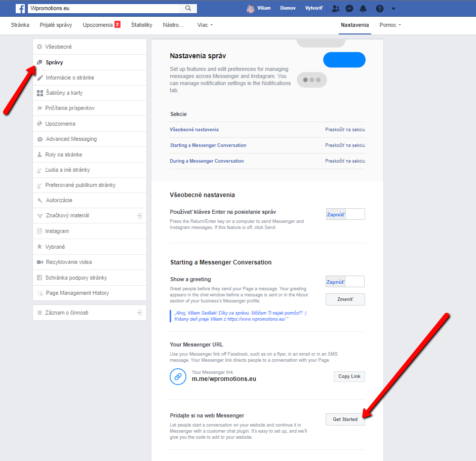Open Starting a Messenger Conversation link
Screen dimensions: 476x461
(x=208, y=145)
